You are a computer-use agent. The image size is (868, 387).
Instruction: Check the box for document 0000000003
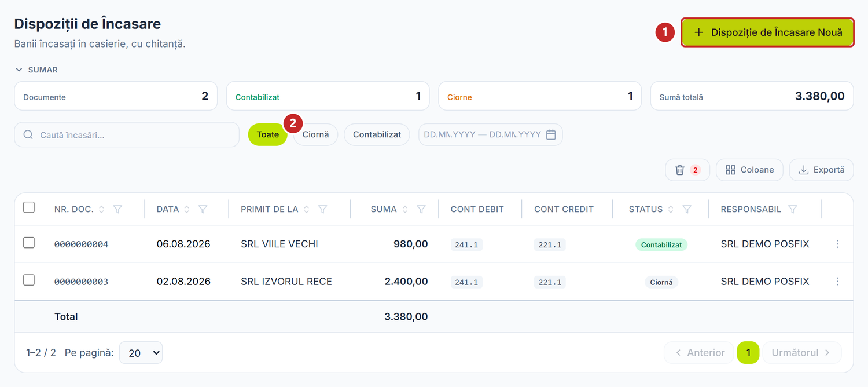[29, 280]
